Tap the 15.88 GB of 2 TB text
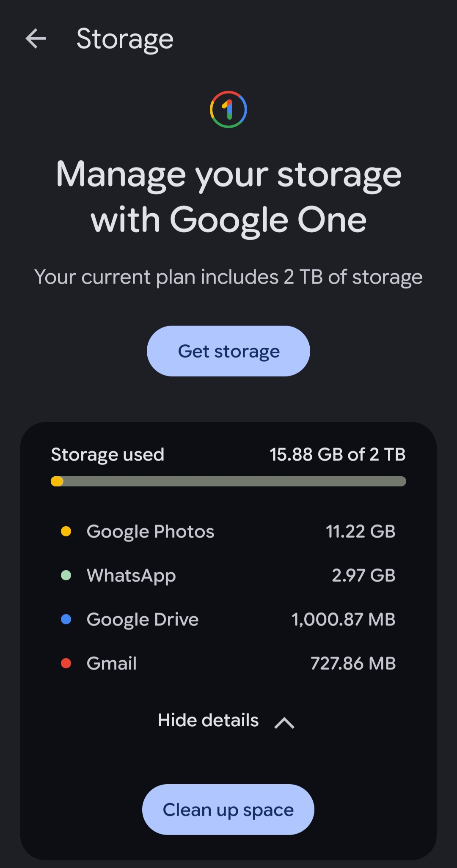457x868 pixels. coord(337,454)
